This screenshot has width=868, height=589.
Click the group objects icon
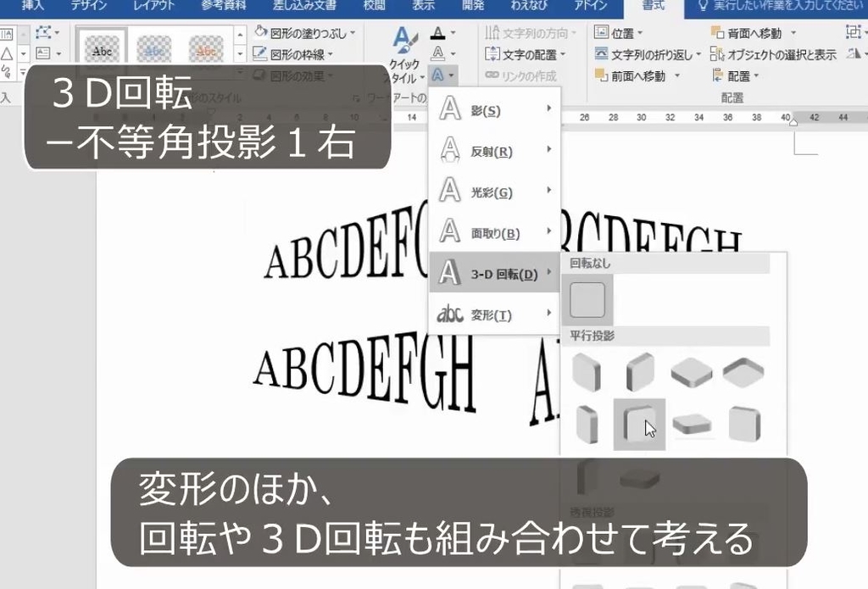coord(853,32)
